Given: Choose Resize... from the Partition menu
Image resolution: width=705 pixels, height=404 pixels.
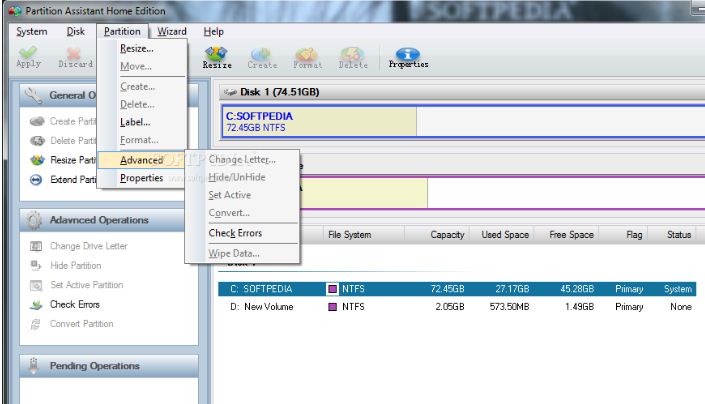Looking at the screenshot, I should coord(142,49).
